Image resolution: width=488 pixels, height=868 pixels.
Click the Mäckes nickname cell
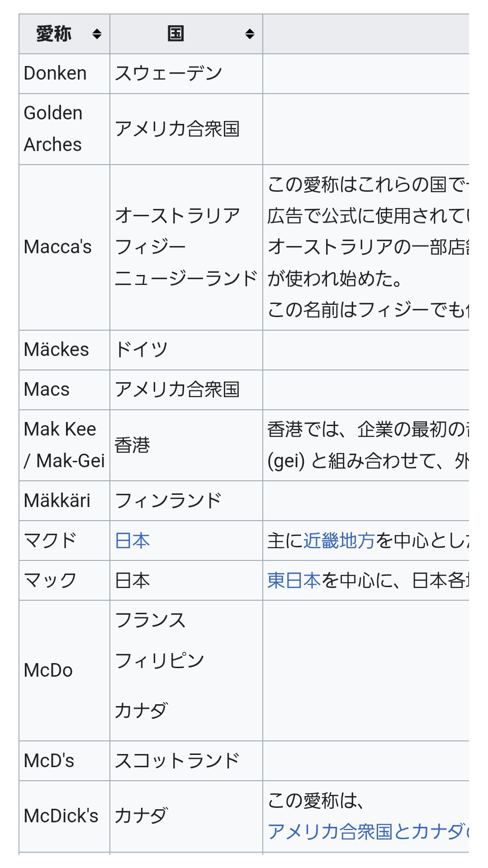(57, 350)
